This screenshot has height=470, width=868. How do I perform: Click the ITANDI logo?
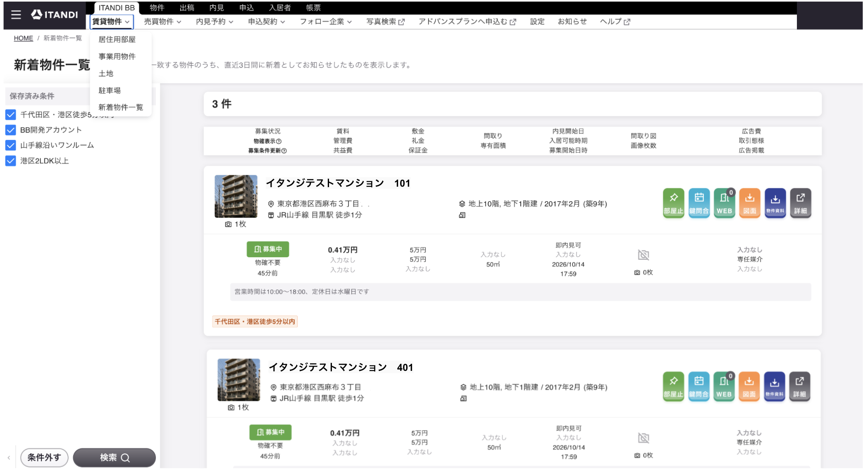click(x=55, y=14)
